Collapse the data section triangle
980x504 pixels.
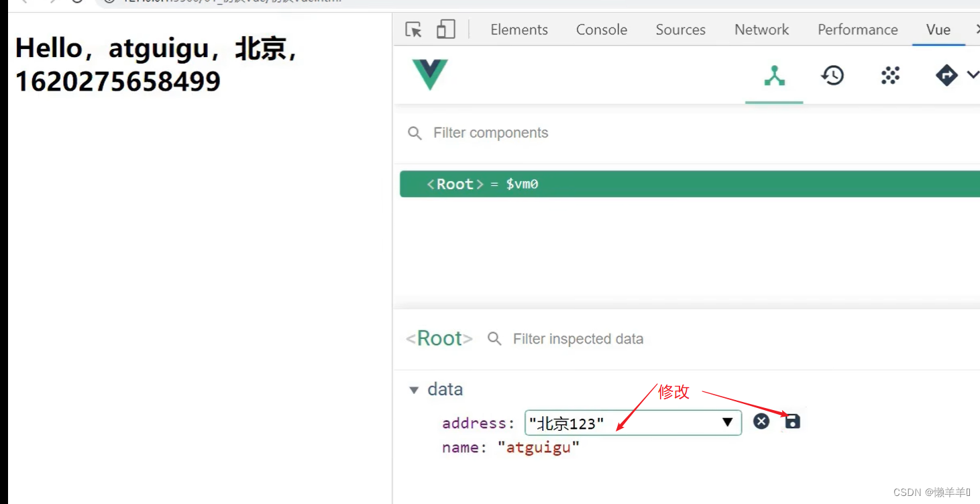click(x=414, y=390)
